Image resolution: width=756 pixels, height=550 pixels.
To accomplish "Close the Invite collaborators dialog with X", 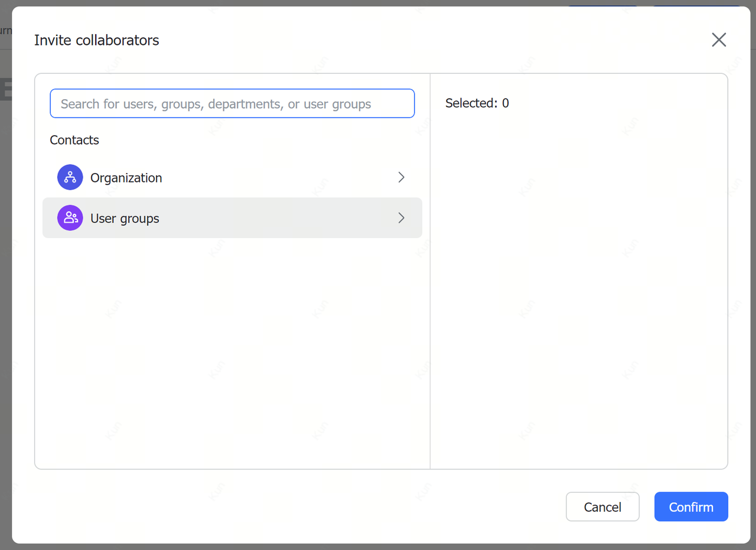I will (x=719, y=40).
